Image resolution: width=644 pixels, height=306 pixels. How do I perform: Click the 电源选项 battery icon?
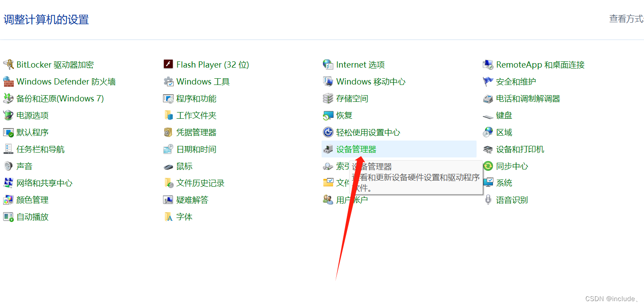pyautogui.click(x=8, y=115)
